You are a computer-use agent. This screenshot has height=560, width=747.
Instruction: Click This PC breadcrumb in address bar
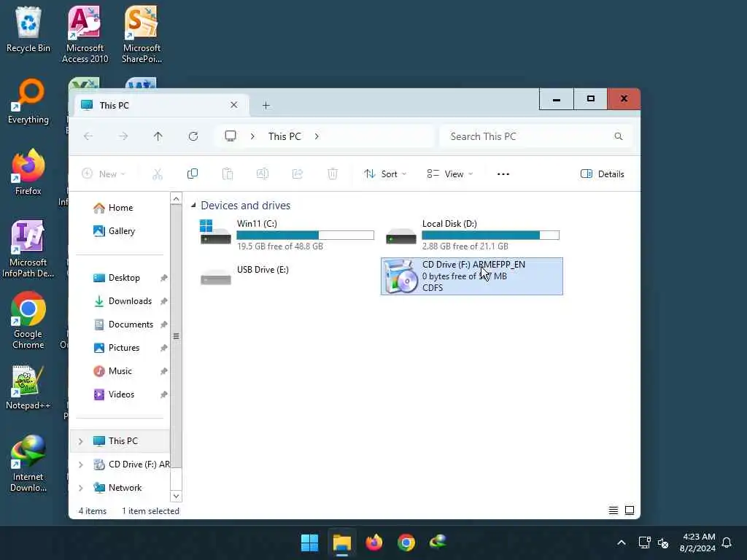285,136
